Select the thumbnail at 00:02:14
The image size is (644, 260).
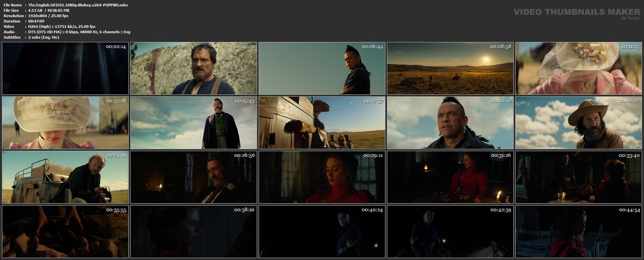[x=65, y=68]
